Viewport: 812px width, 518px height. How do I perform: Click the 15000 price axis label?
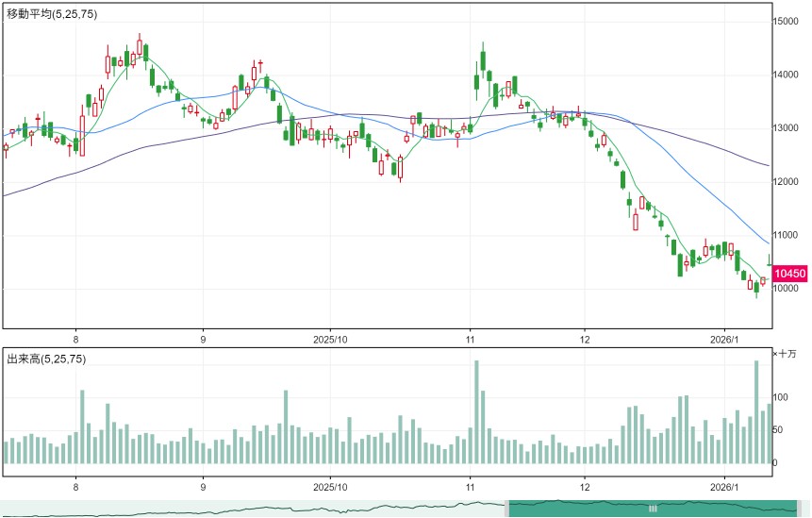[785, 22]
